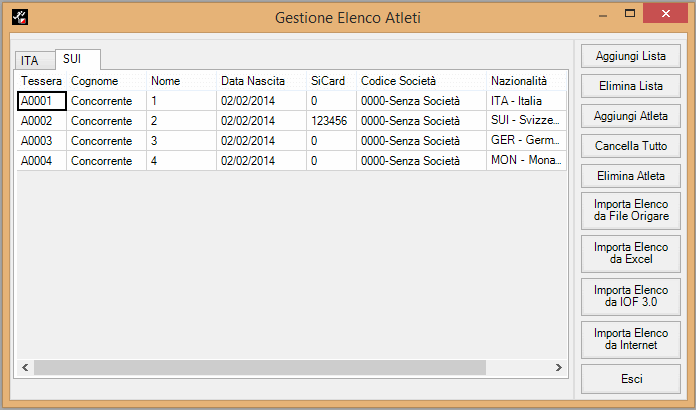This screenshot has width=696, height=410.
Task: Click the Aggiungi Lista button
Action: (x=631, y=56)
